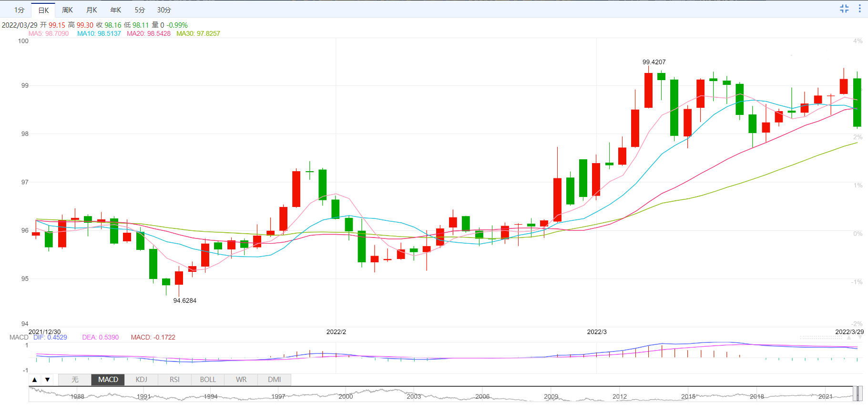Show the 年K yearly chart
This screenshot has width=868, height=413.
point(116,10)
